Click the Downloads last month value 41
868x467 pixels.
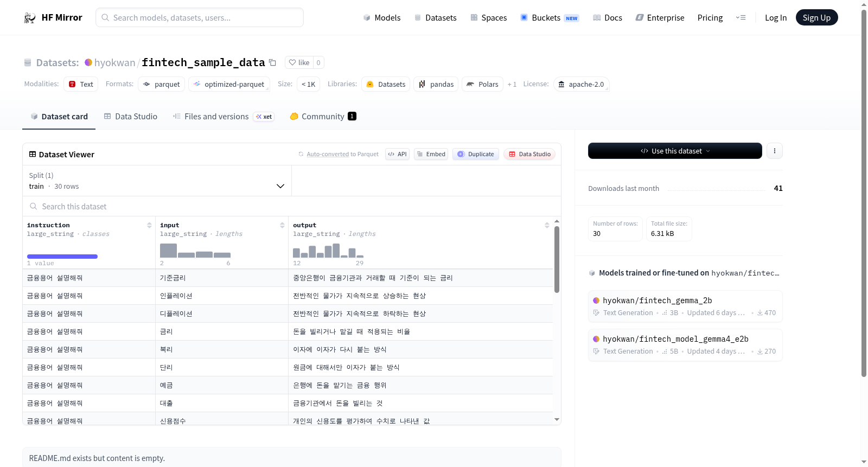tap(778, 188)
